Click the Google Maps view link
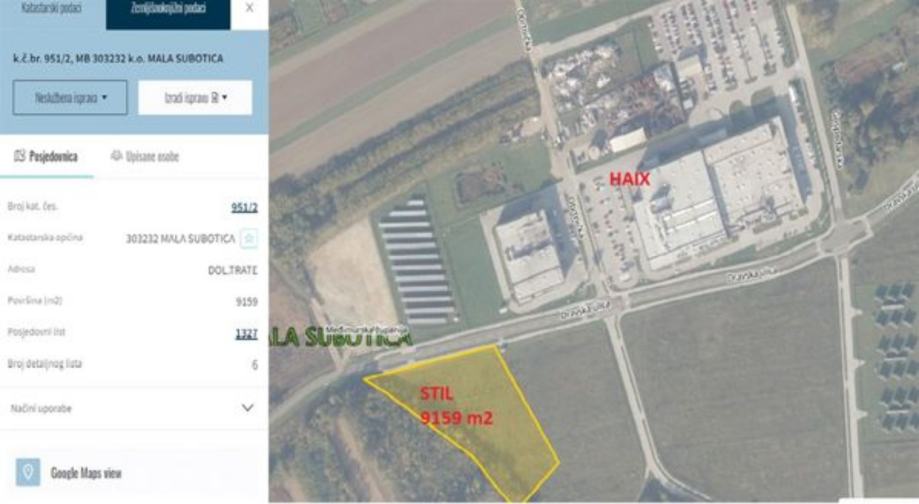Image resolution: width=919 pixels, height=504 pixels. (x=86, y=473)
